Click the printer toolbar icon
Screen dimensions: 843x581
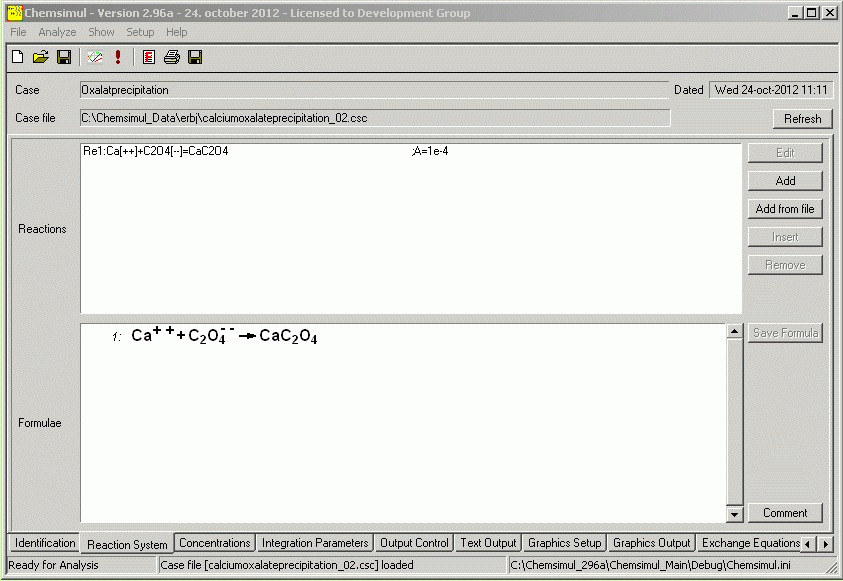[172, 57]
